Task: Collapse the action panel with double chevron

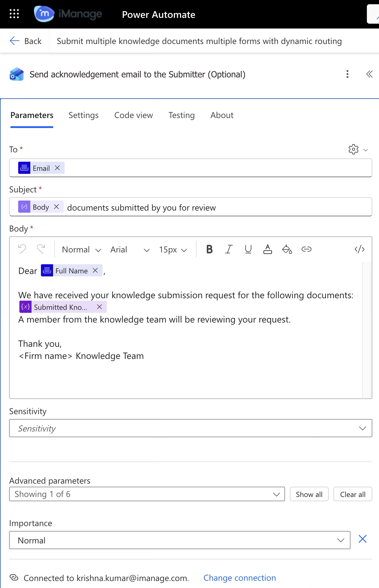Action: (369, 74)
